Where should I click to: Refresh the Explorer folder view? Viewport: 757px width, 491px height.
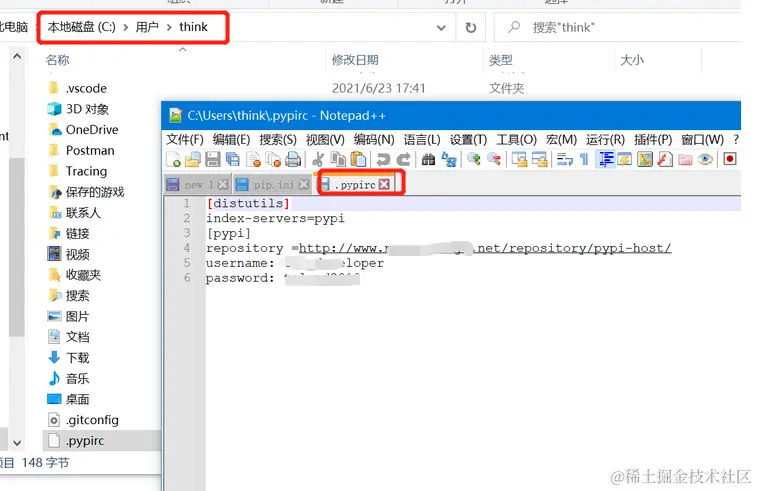coord(471,28)
